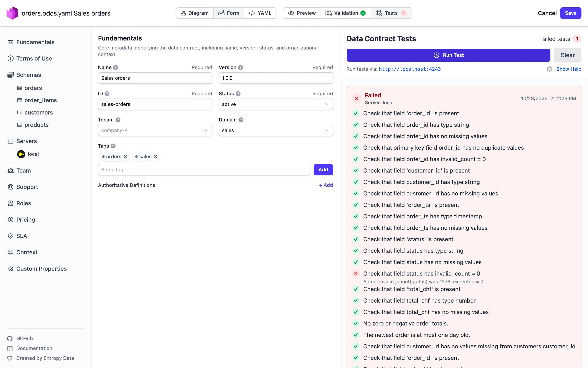Click the help icon next to Version
This screenshot has height=368, width=588.
pos(241,67)
